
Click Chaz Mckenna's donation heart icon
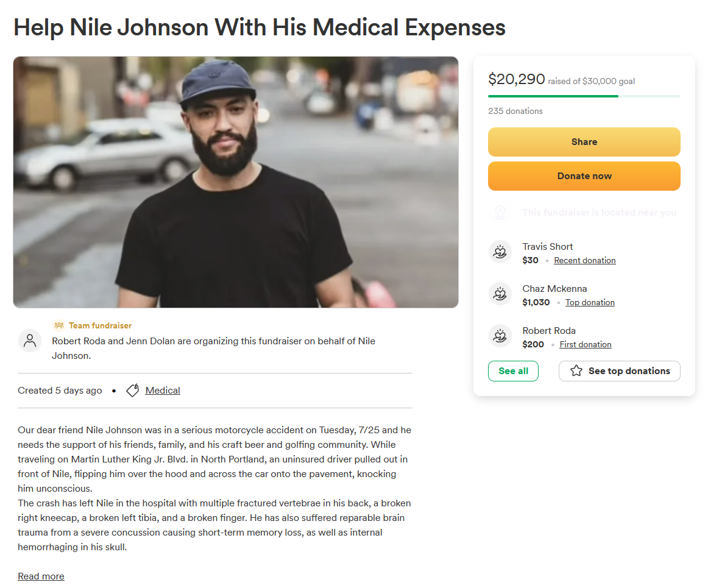point(500,294)
